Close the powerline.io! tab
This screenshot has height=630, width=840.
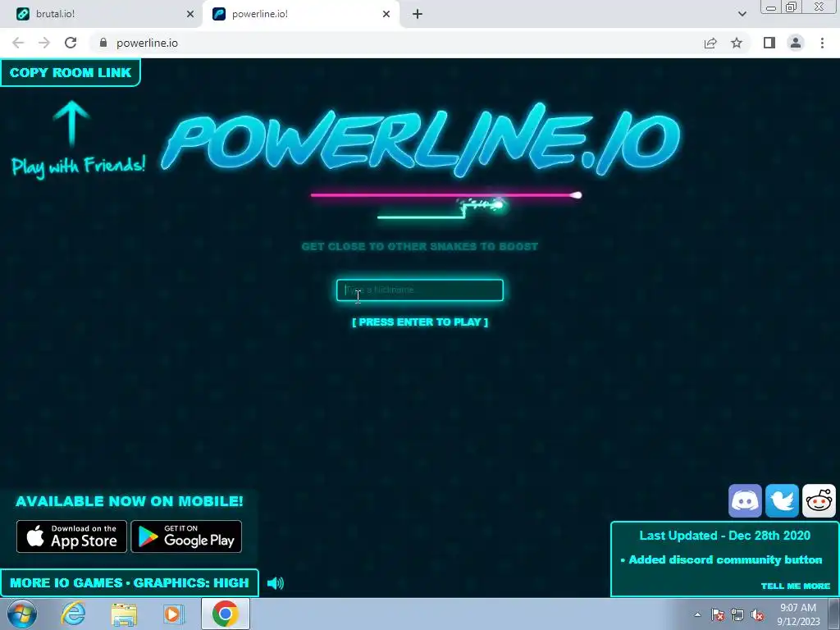(x=386, y=14)
